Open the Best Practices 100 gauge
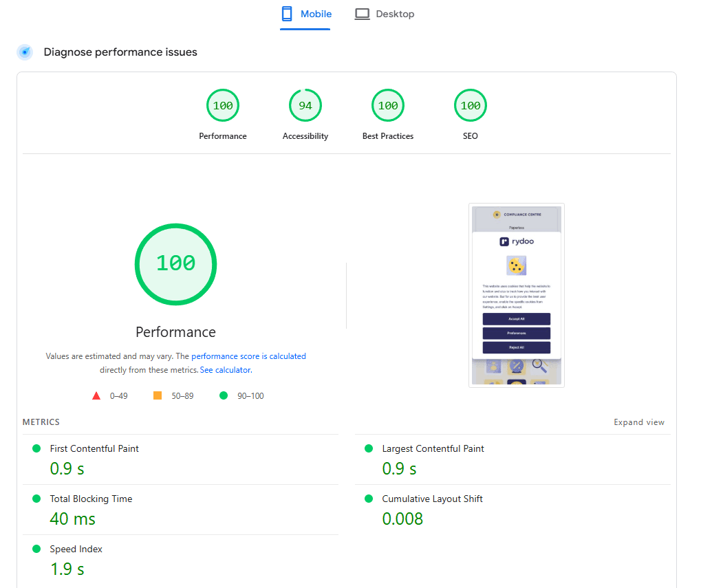Image resolution: width=701 pixels, height=588 pixels. coord(388,106)
